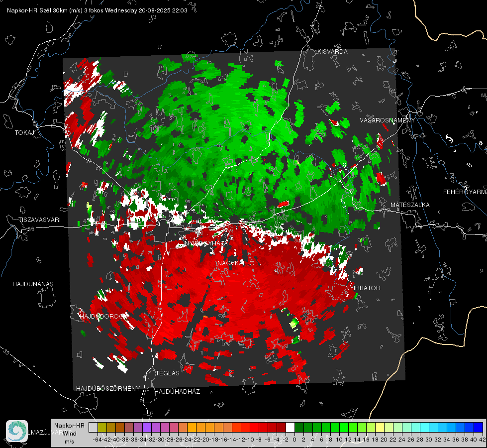Click the HAJDÚBÖSZÖRMÉNY label
The width and height of the screenshot is (487, 448).
click(108, 389)
